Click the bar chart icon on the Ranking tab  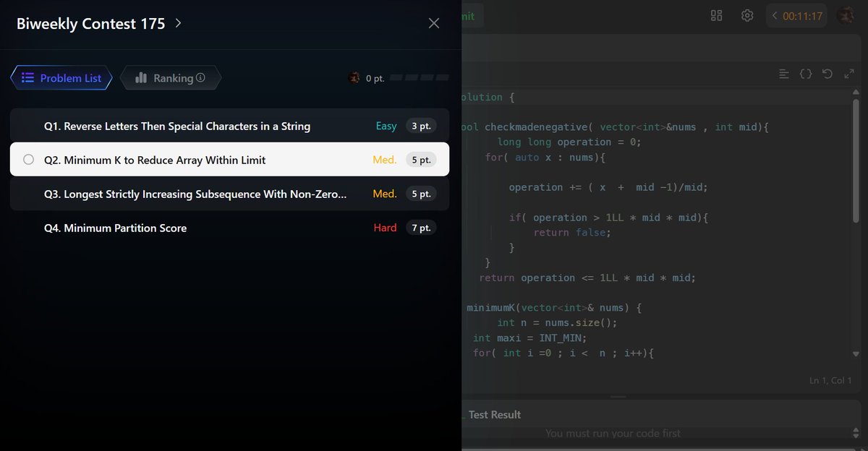pos(141,78)
